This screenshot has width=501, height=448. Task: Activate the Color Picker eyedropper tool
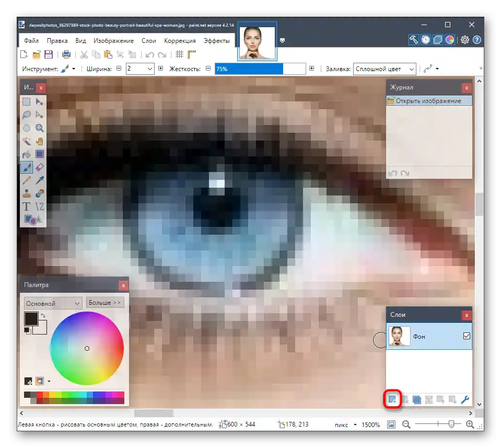pos(40,180)
